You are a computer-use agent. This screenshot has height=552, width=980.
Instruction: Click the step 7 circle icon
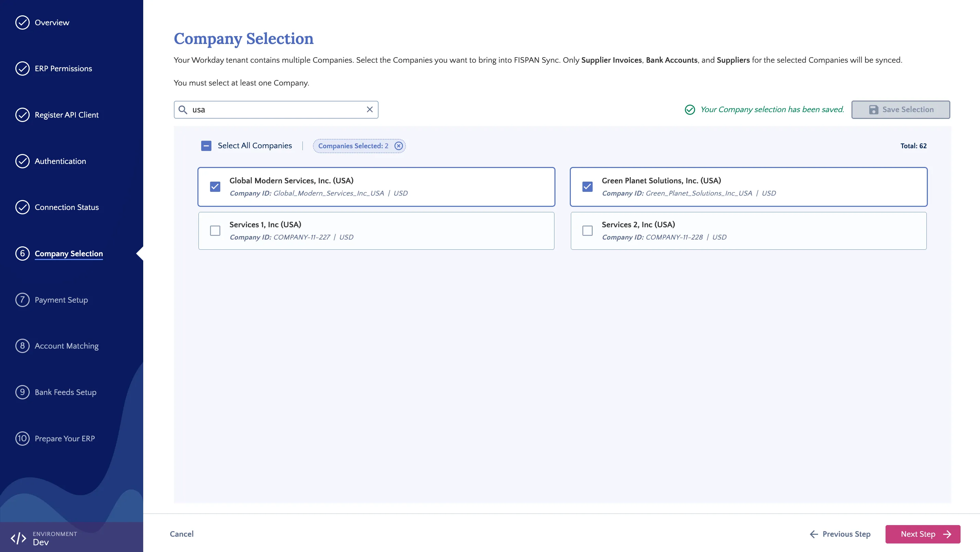(x=23, y=300)
